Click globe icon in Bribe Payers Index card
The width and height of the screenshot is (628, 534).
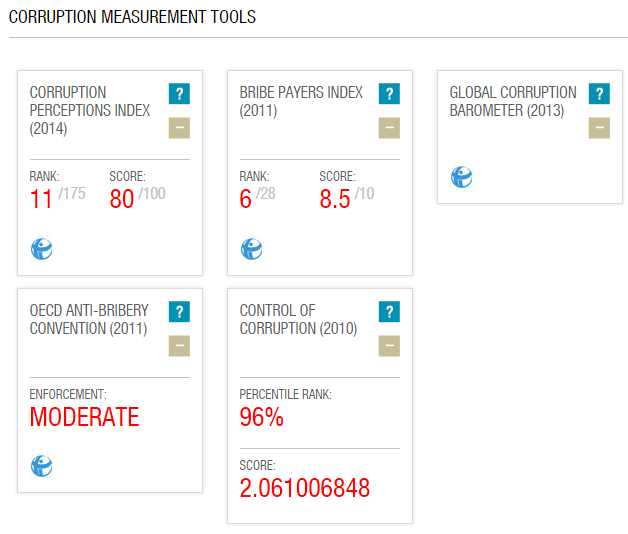(x=251, y=249)
